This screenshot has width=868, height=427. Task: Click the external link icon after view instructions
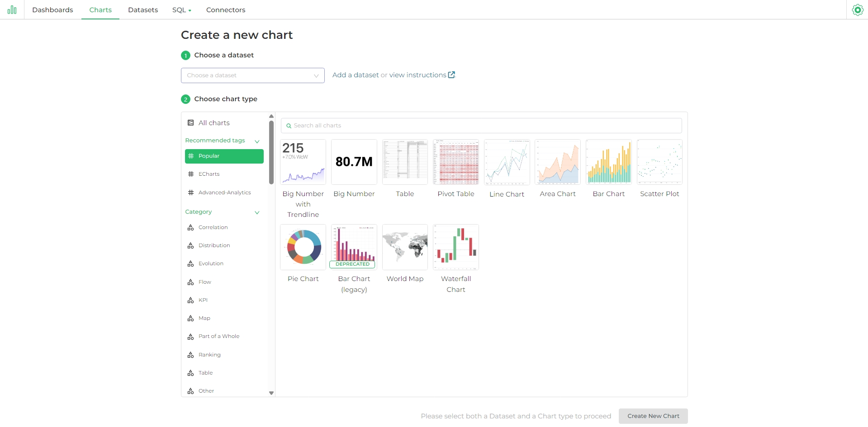pos(451,75)
